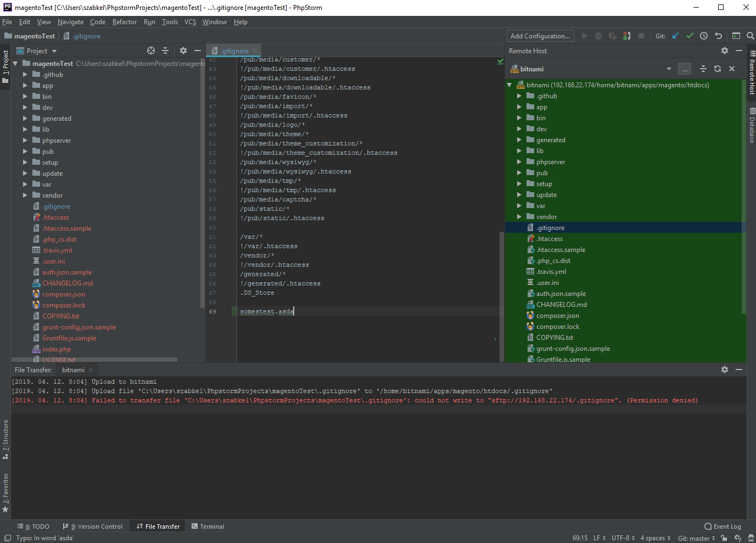Viewport: 756px width, 543px height.
Task: Open the Terminal tool window
Action: click(x=208, y=526)
